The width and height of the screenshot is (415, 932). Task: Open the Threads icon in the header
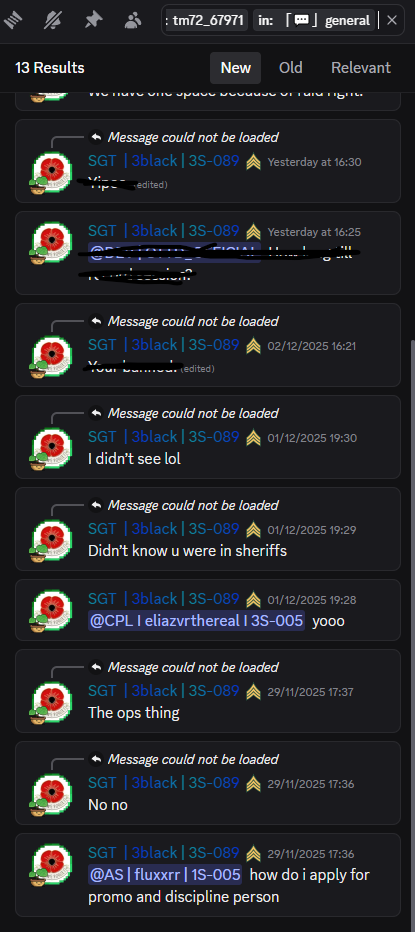[x=13, y=21]
